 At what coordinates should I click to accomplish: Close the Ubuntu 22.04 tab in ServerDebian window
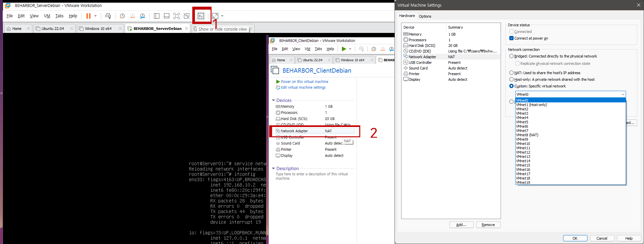[72, 29]
